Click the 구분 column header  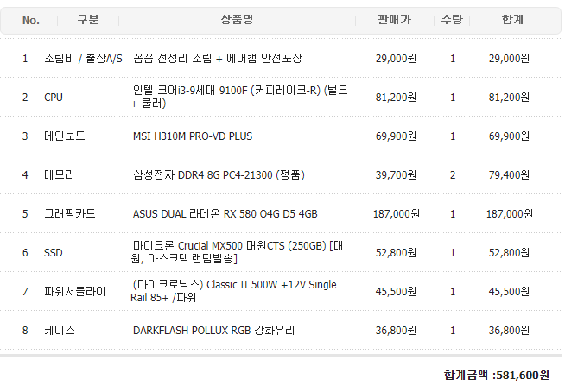(x=87, y=20)
